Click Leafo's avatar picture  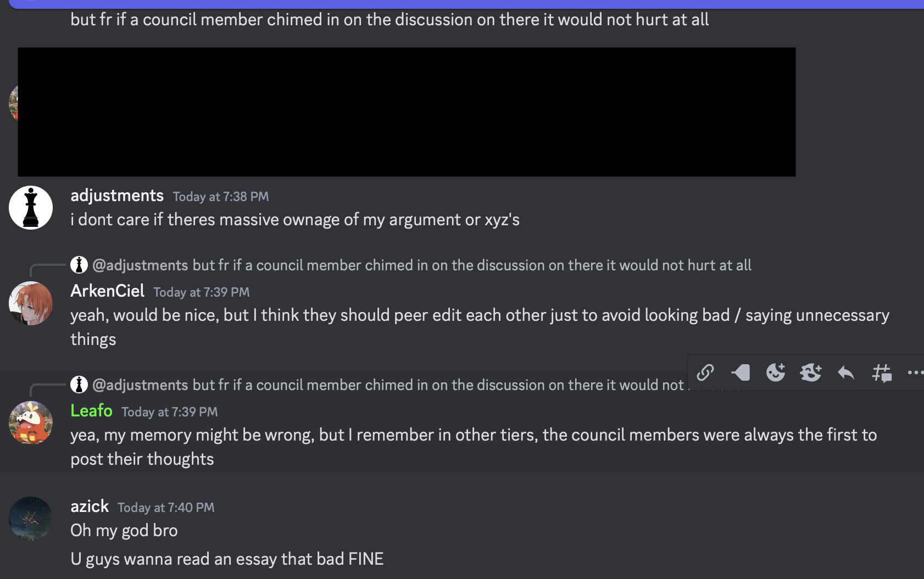[31, 423]
